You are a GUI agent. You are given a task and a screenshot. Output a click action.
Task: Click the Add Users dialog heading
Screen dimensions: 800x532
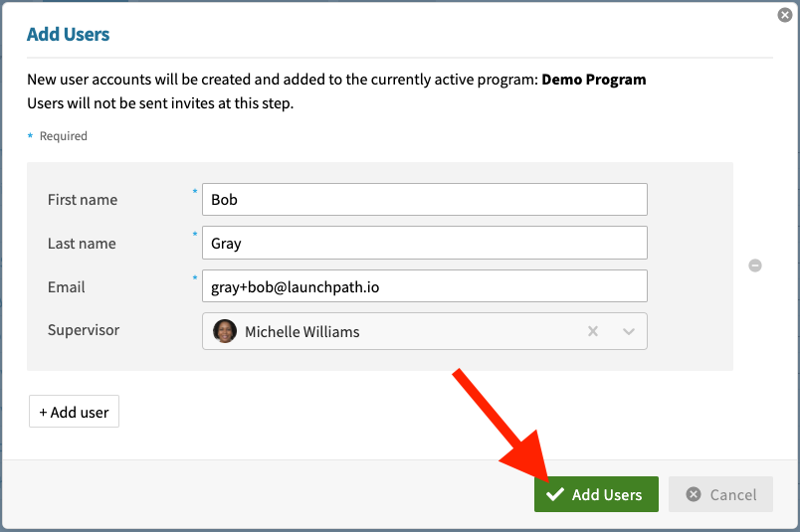(x=68, y=35)
